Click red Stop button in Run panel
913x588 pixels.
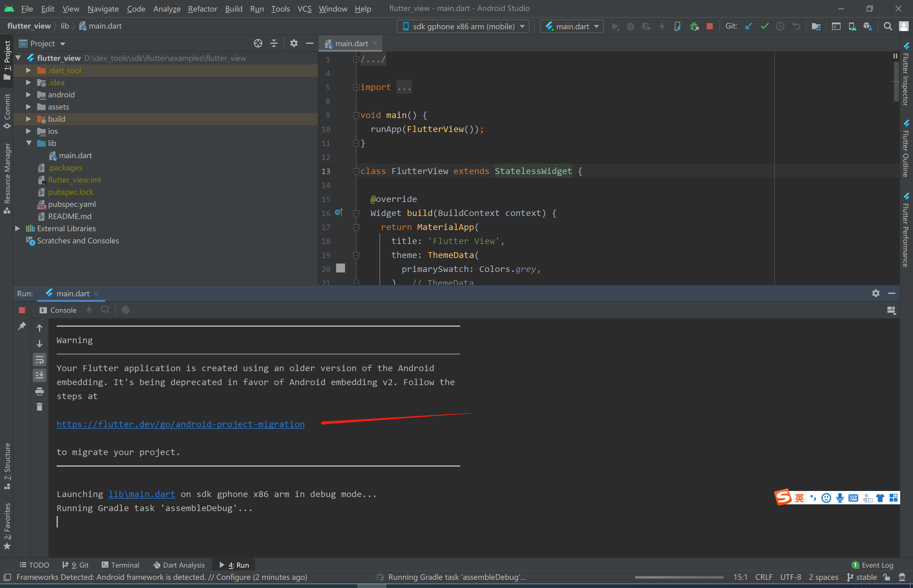22,310
